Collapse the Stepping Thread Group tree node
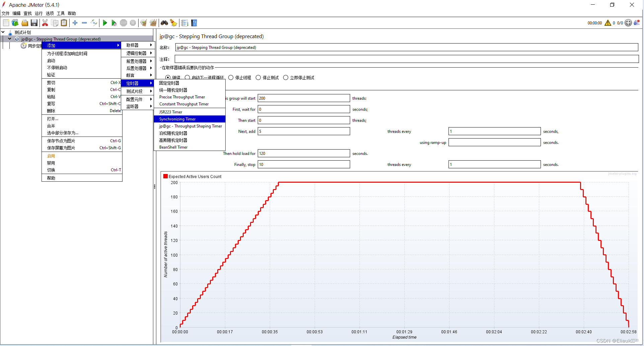This screenshot has height=346, width=644. [x=10, y=39]
